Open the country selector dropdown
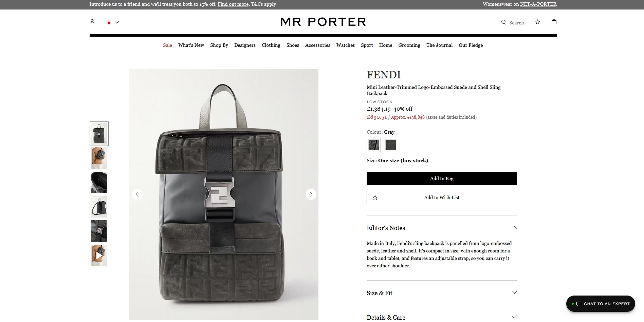This screenshot has height=322, width=644. click(x=113, y=22)
